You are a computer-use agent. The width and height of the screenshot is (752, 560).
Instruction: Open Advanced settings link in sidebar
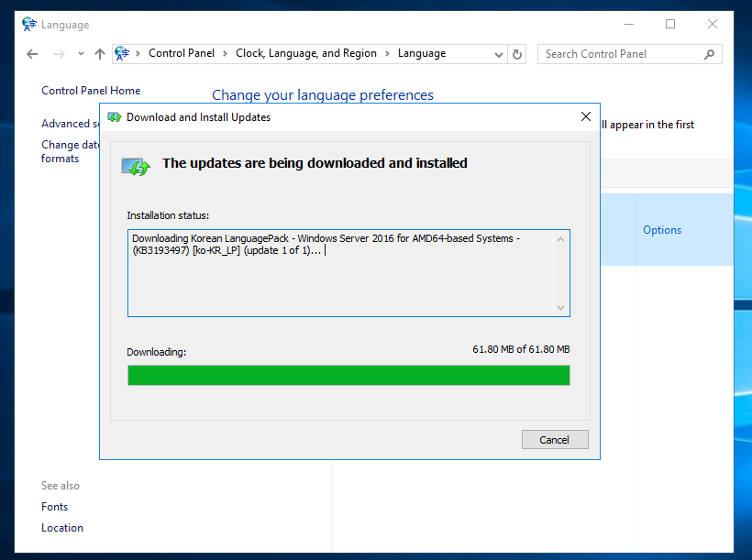(70, 124)
